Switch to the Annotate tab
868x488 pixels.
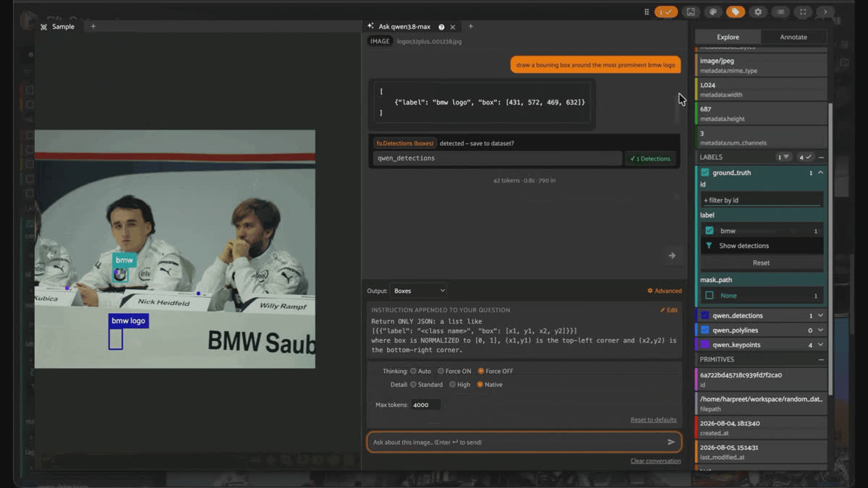pos(793,37)
